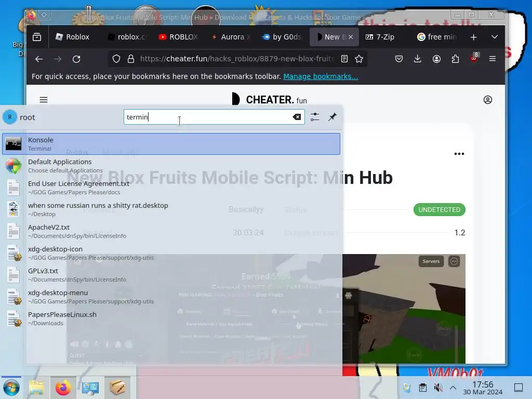Expand hidden system tray icons
This screenshot has height=399, width=532.
click(x=453, y=388)
